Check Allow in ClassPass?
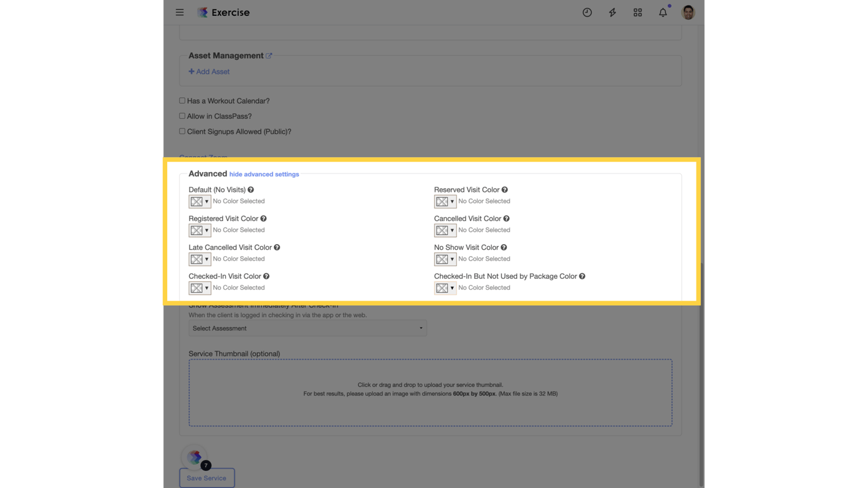 pyautogui.click(x=182, y=116)
